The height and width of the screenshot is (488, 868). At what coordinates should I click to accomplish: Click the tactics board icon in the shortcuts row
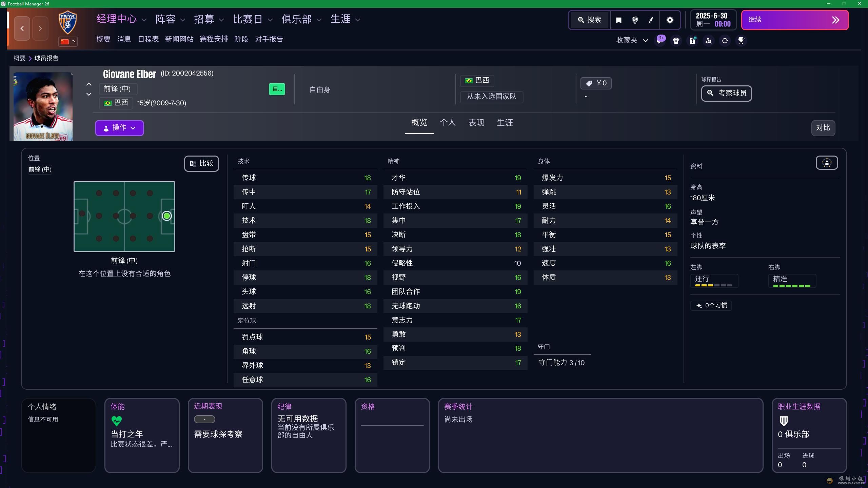pyautogui.click(x=692, y=41)
